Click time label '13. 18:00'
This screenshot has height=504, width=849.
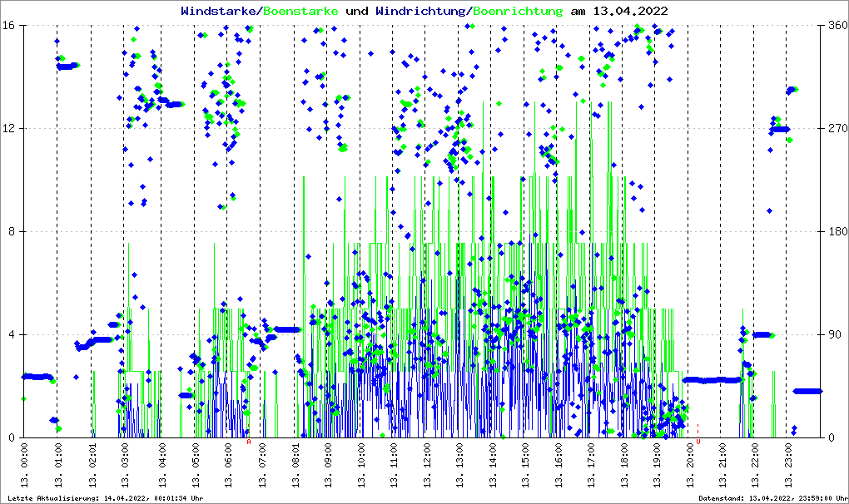(x=623, y=465)
